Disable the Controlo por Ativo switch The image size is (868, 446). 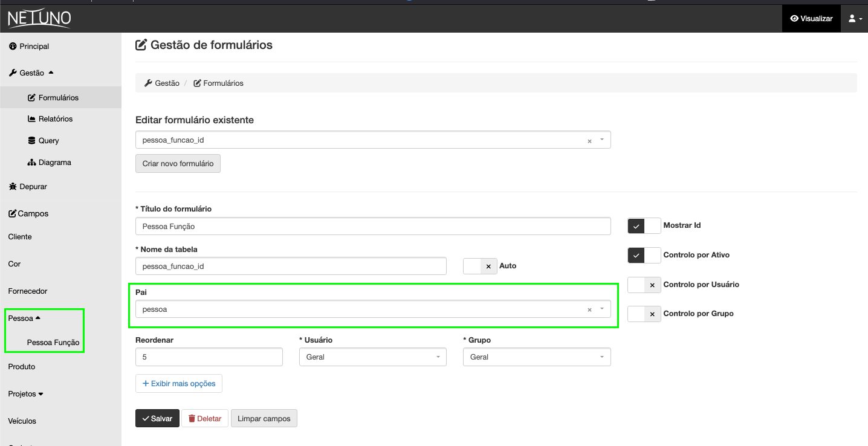(644, 255)
